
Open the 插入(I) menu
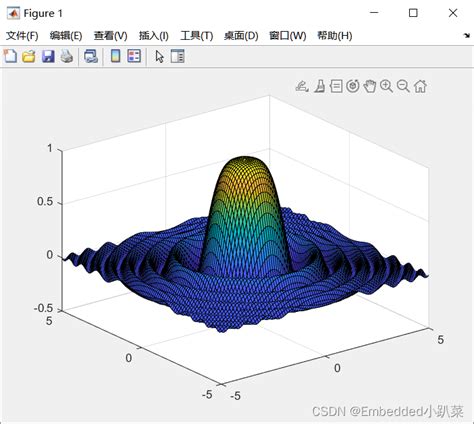tap(154, 36)
